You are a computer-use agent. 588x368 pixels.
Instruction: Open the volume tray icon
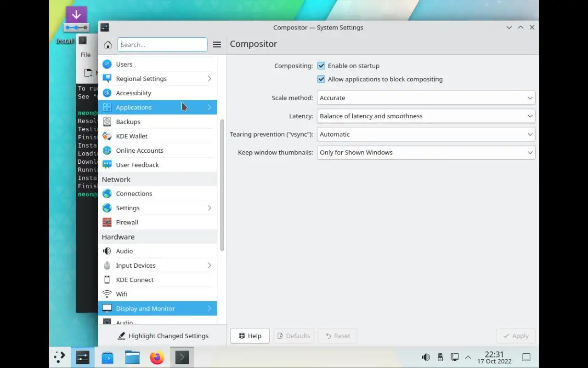tap(426, 357)
